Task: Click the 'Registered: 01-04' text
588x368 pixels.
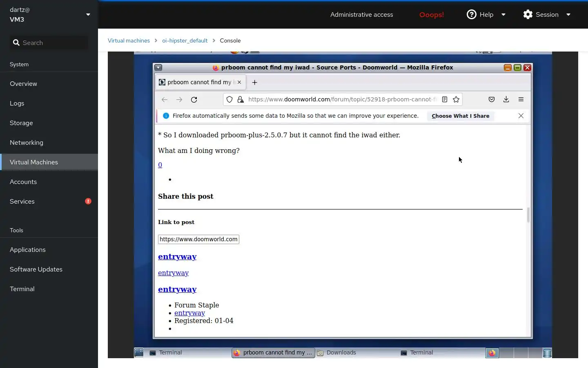Action: tap(204, 321)
